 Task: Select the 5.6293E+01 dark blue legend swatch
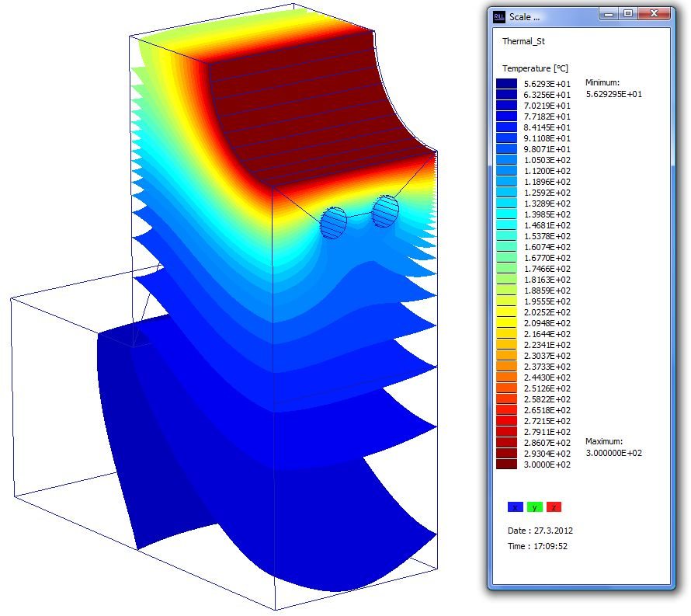pos(506,84)
